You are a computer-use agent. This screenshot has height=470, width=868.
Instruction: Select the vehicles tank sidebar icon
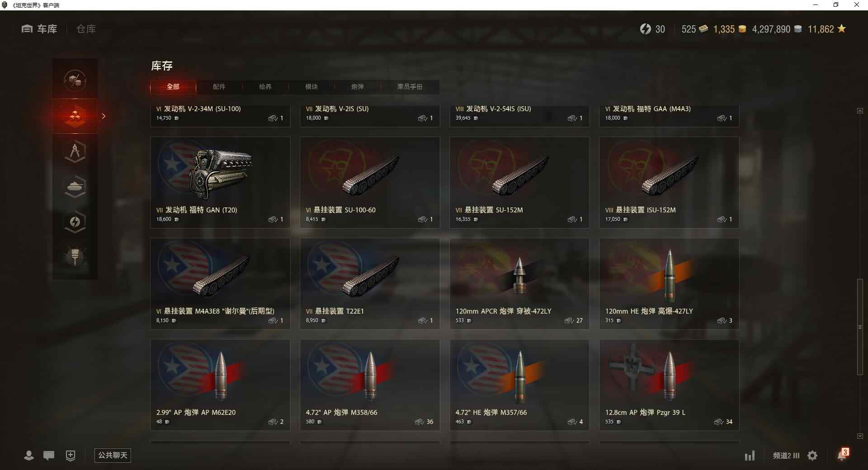(75, 187)
